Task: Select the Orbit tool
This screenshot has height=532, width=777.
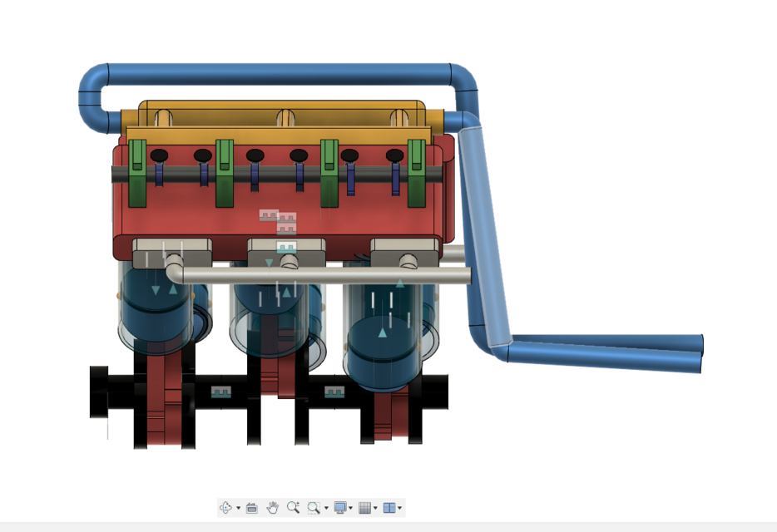Action: tap(226, 507)
